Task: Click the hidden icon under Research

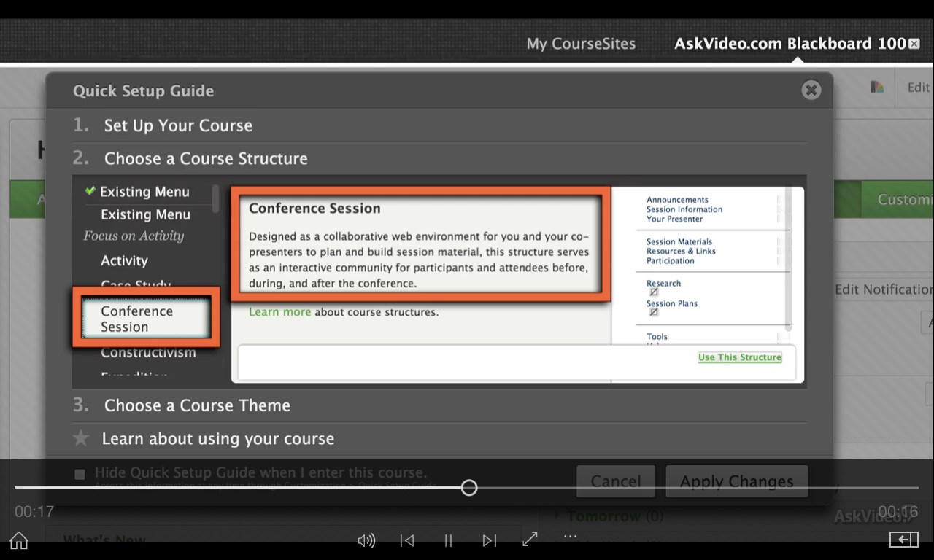Action: point(654,292)
